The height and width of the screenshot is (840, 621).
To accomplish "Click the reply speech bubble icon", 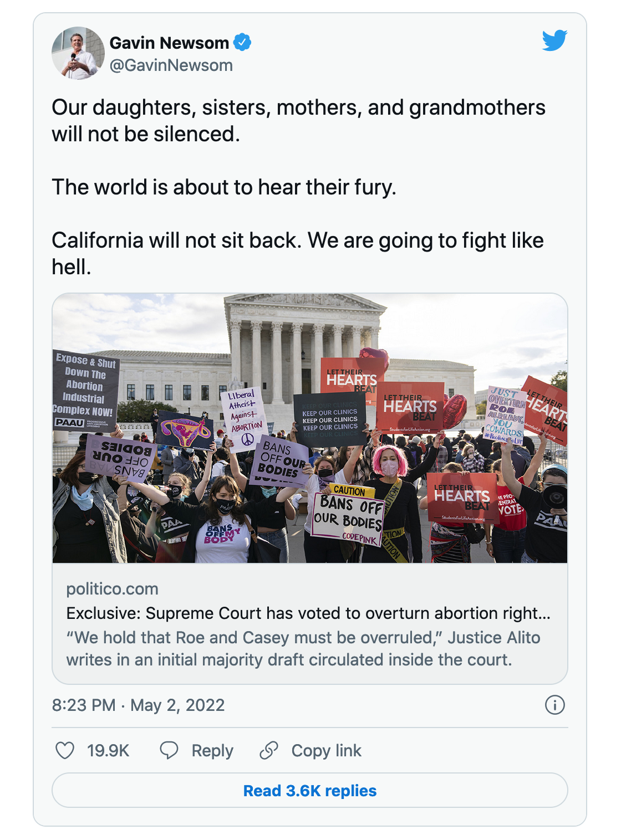I will (x=169, y=750).
